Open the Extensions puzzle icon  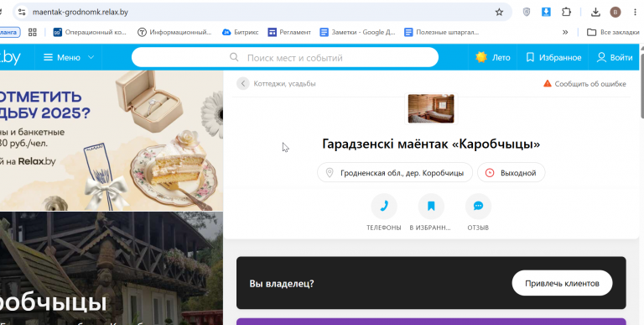[x=566, y=12]
